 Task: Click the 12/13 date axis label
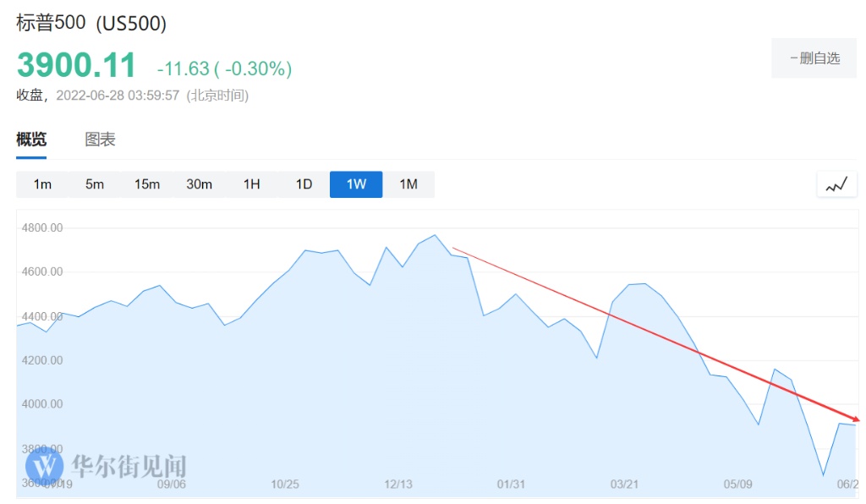pos(398,485)
